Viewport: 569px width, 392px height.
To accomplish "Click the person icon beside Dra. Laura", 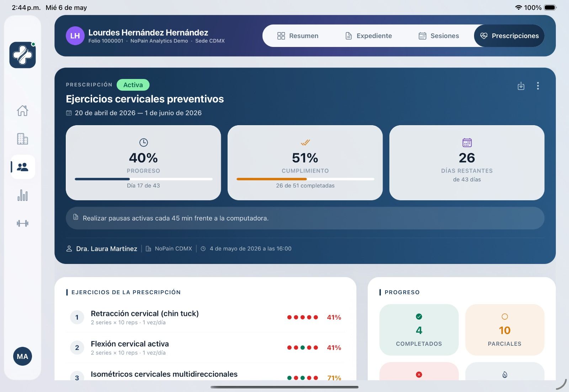I will point(69,249).
